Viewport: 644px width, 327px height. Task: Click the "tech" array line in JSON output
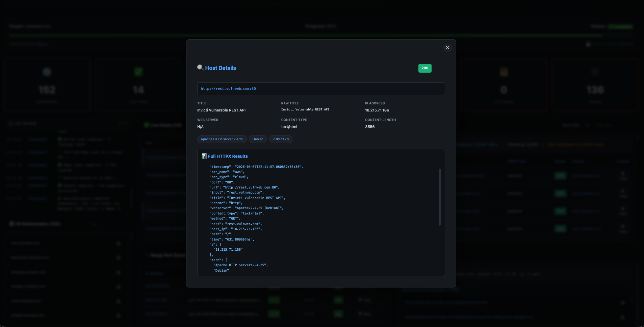(218, 260)
